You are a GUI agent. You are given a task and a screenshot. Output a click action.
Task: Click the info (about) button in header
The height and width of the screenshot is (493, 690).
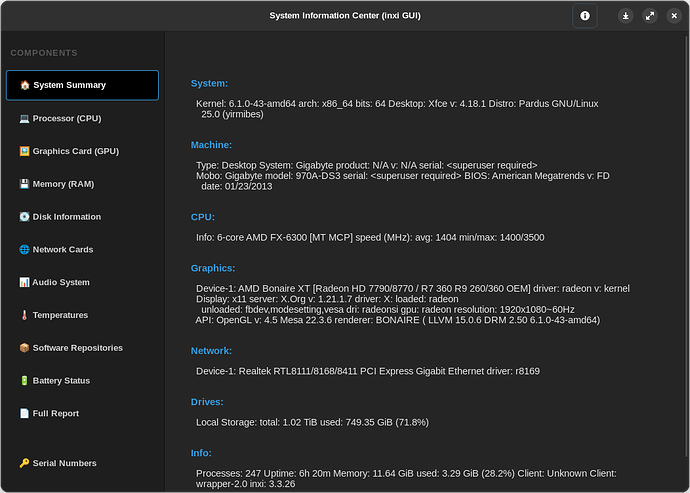click(x=585, y=16)
